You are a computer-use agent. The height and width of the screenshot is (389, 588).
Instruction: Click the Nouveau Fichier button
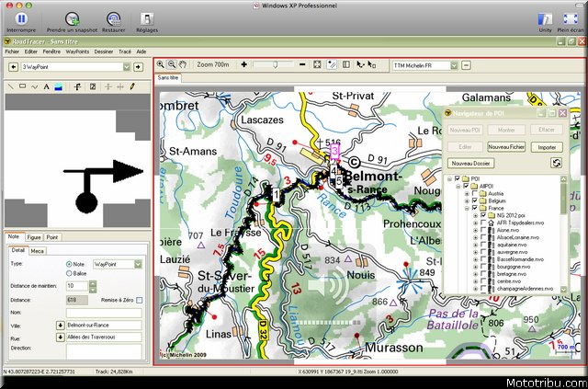[506, 147]
